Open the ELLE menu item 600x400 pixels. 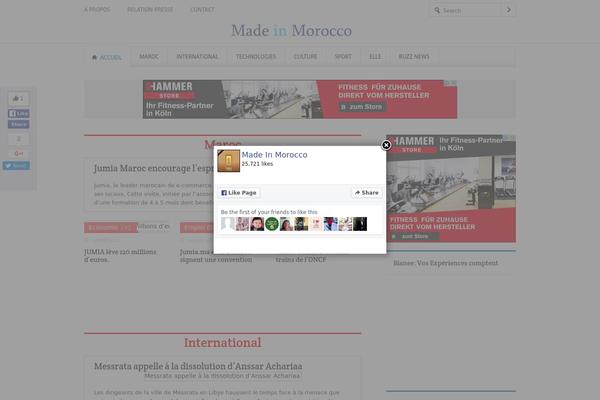pos(375,57)
